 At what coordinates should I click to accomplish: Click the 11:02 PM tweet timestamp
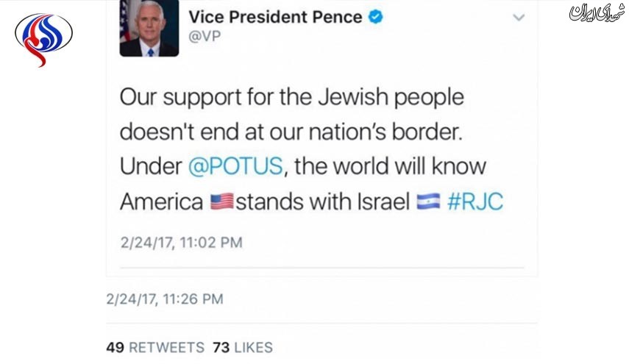click(181, 241)
